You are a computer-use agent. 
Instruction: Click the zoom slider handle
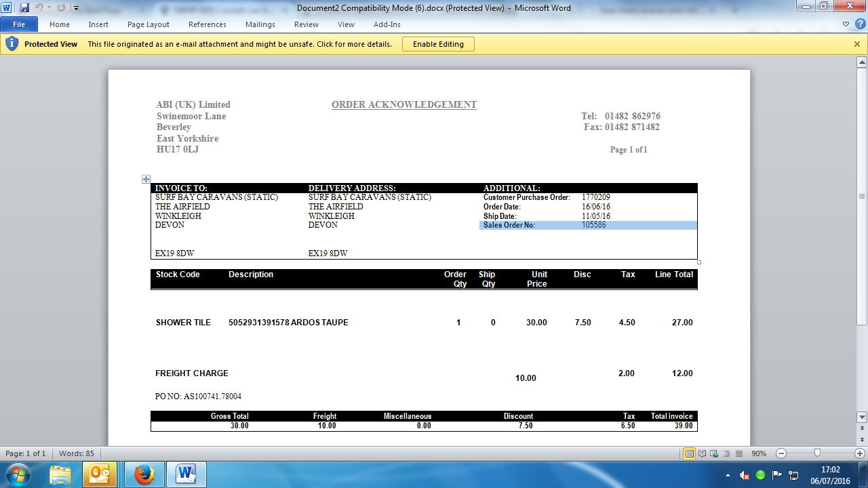[817, 453]
